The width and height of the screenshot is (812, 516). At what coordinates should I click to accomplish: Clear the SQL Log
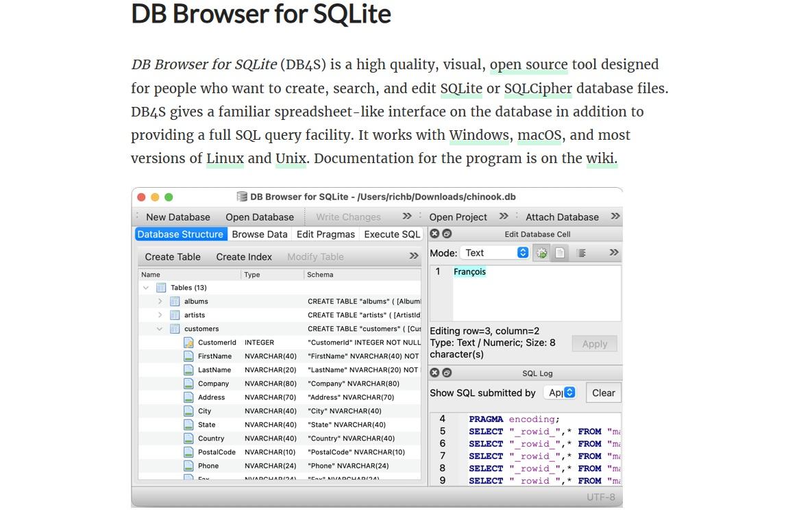pyautogui.click(x=603, y=393)
